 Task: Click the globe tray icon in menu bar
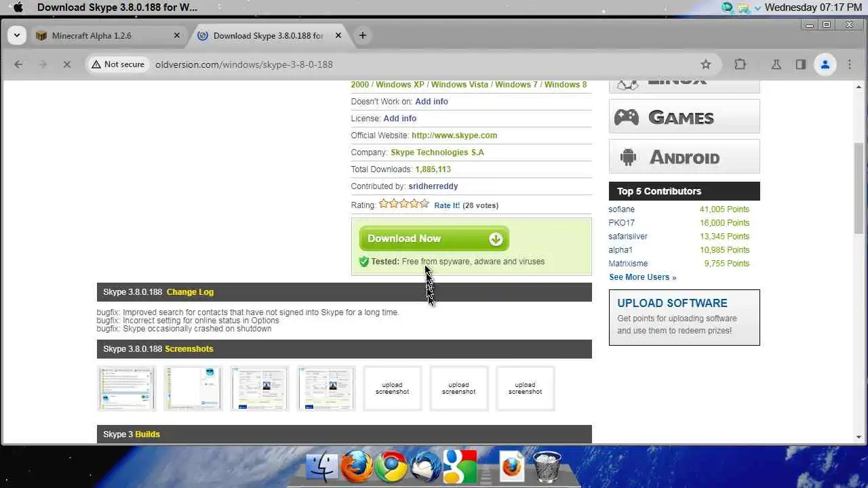coord(728,7)
